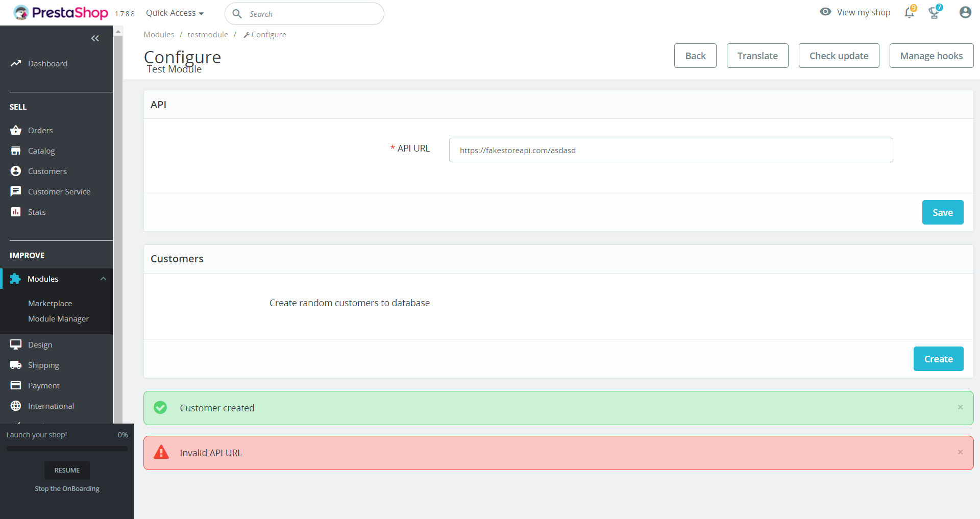The image size is (980, 519).
Task: Dismiss the Customer created success alert
Action: click(960, 407)
